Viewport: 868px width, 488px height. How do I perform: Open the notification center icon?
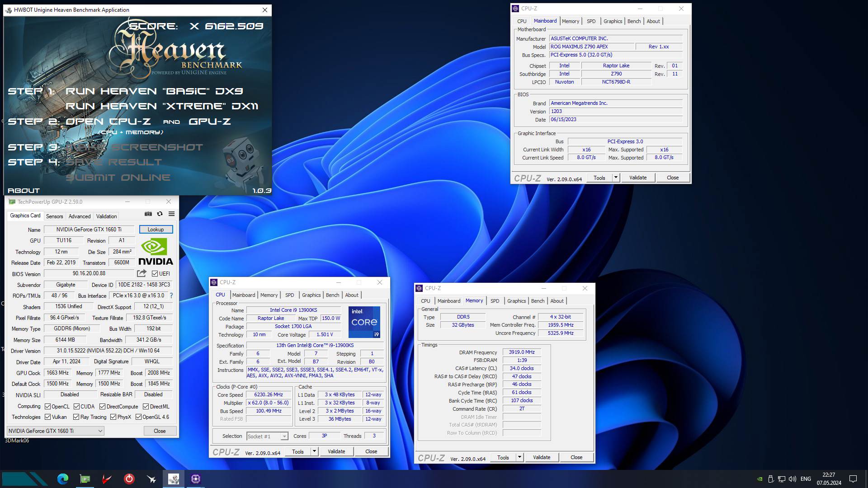pyautogui.click(x=853, y=479)
